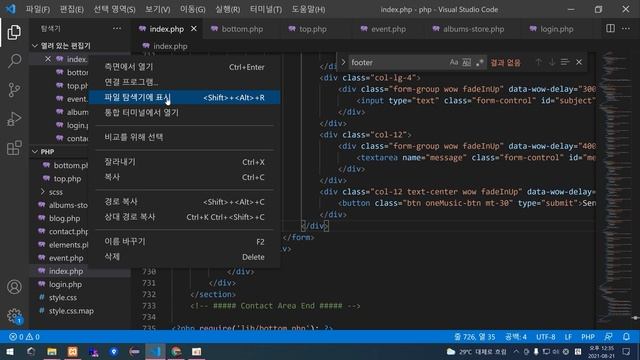This screenshot has width=640, height=360.
Task: Open the Search view in activity bar
Action: tap(14, 61)
